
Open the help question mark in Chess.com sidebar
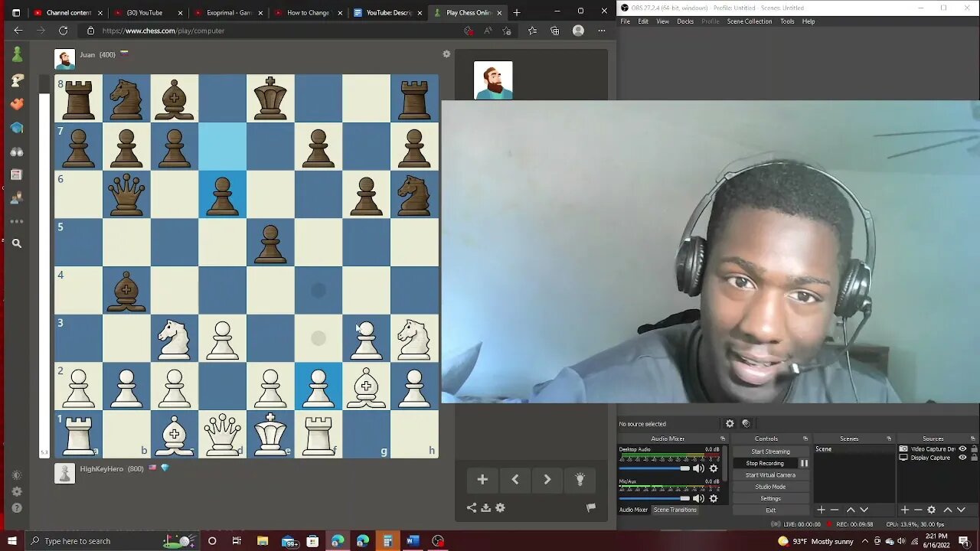tap(17, 507)
